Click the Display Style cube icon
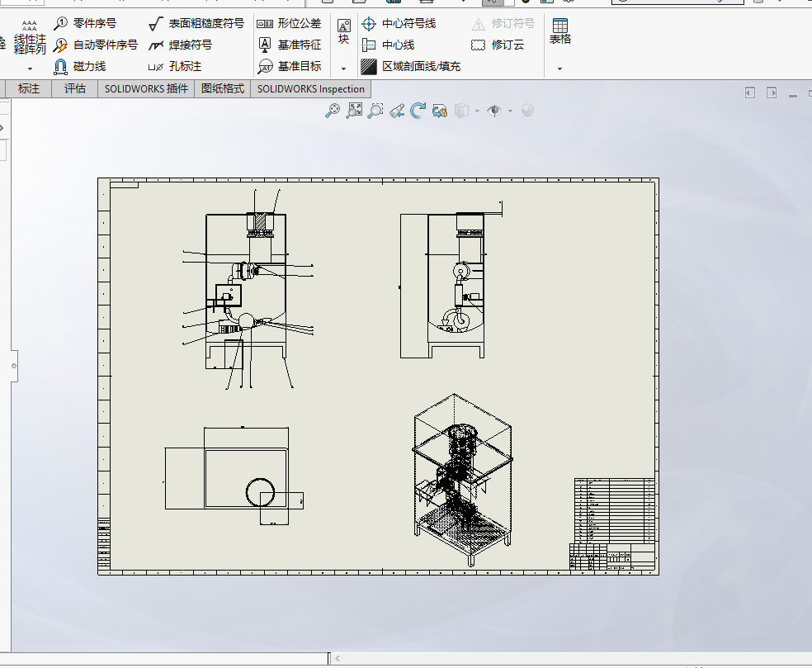Image resolution: width=812 pixels, height=668 pixels. [461, 111]
